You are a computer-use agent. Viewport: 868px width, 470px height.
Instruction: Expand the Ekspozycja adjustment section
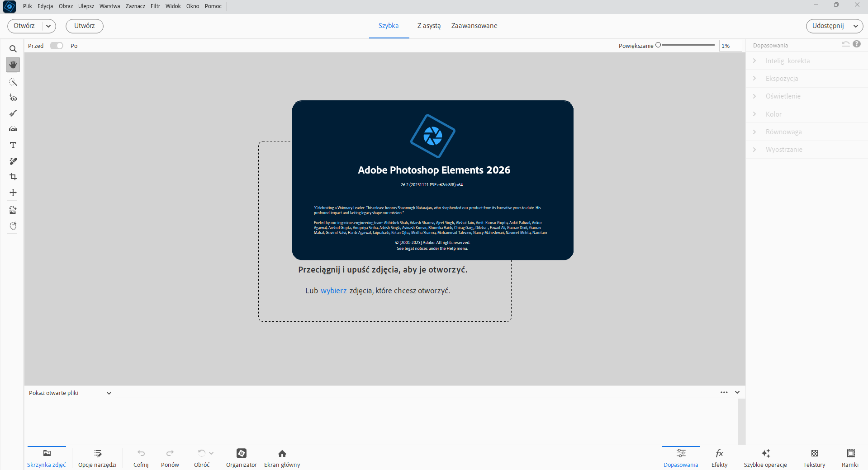[x=782, y=79]
